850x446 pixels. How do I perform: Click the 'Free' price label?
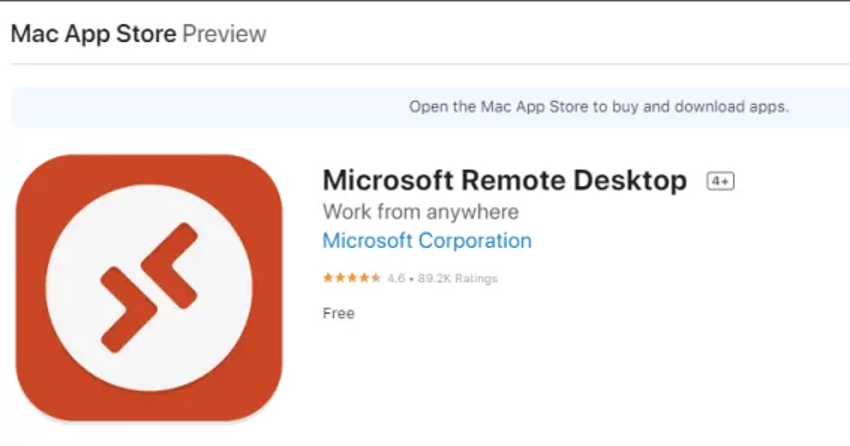[339, 313]
